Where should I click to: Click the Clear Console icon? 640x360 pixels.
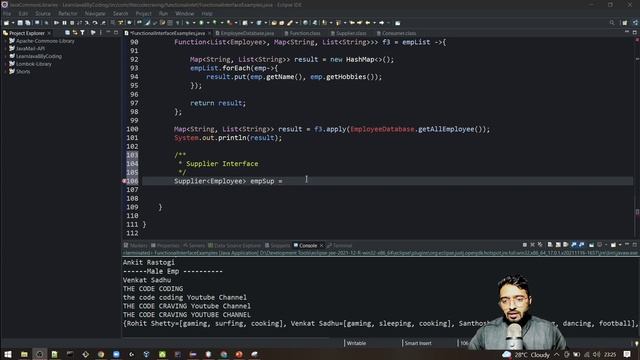point(550,245)
